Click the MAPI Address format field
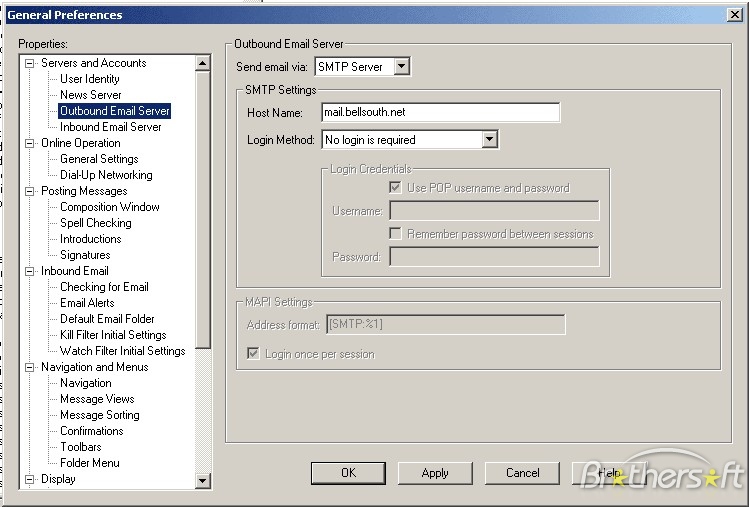 (x=445, y=324)
